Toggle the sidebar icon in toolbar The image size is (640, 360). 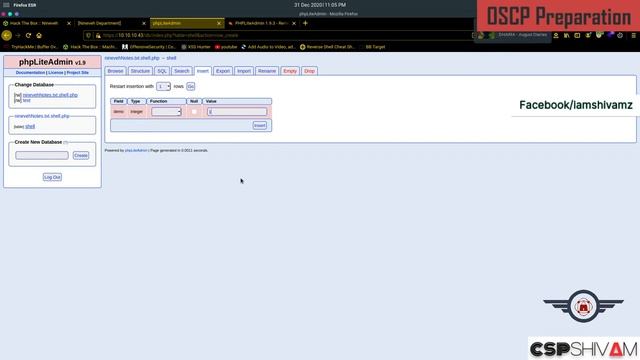(x=577, y=36)
